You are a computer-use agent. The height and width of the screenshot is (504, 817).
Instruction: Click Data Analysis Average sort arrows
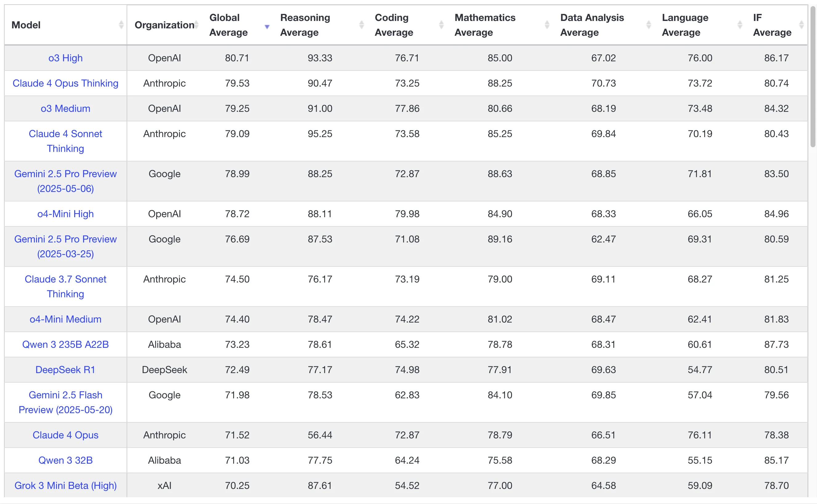click(649, 25)
